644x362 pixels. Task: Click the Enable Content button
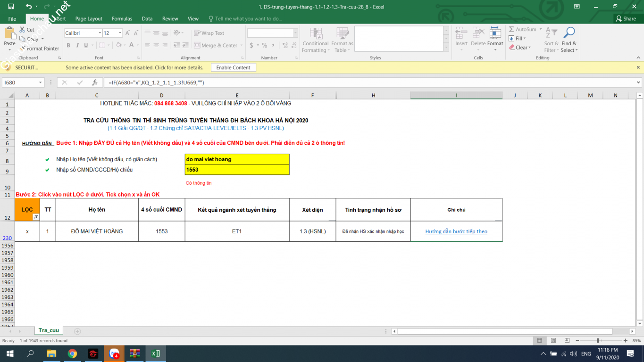tap(233, 67)
